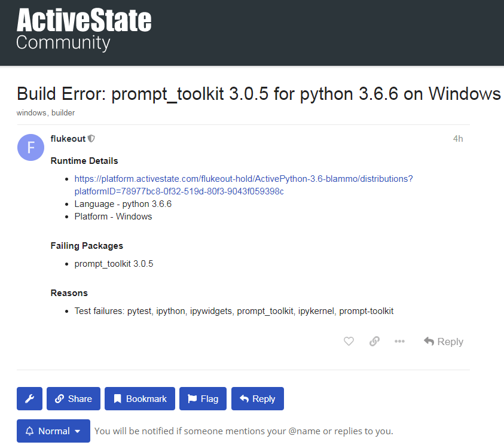
Task: Click the 4h post timestamp
Action: click(458, 139)
